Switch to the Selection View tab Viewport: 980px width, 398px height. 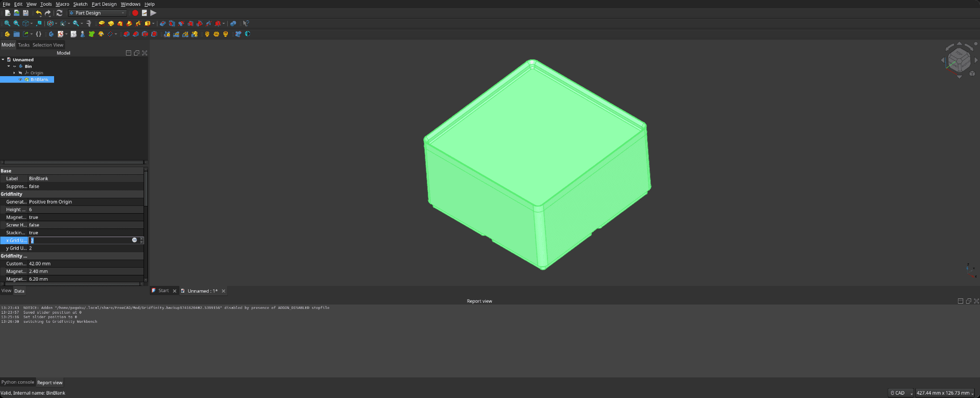tap(48, 45)
